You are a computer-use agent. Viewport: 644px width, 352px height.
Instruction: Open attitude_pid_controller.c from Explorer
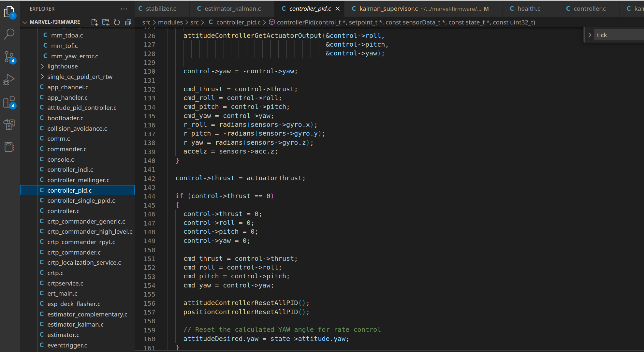point(82,108)
